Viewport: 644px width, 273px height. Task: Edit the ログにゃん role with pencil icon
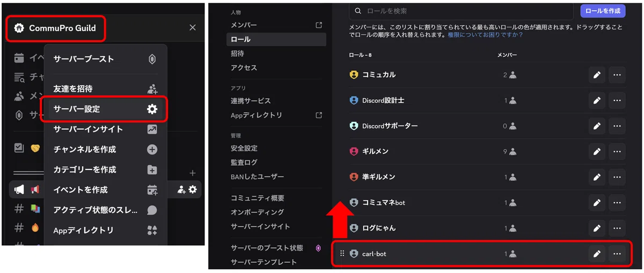[x=596, y=228]
